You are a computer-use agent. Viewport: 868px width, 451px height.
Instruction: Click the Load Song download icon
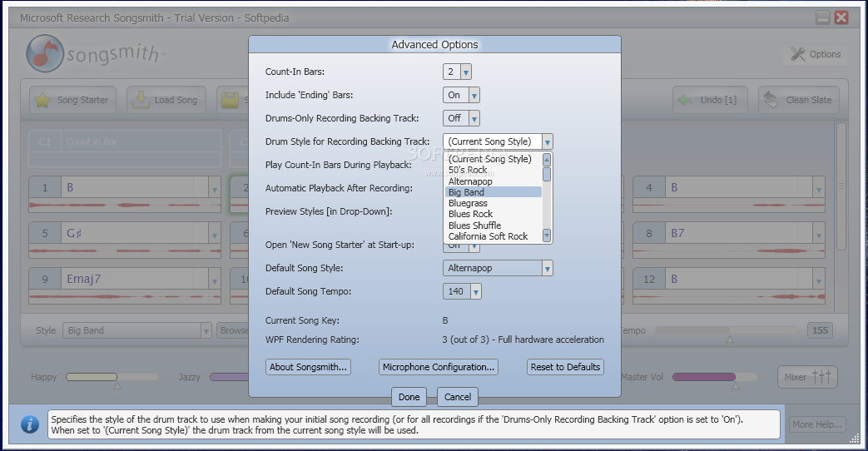pyautogui.click(x=141, y=100)
